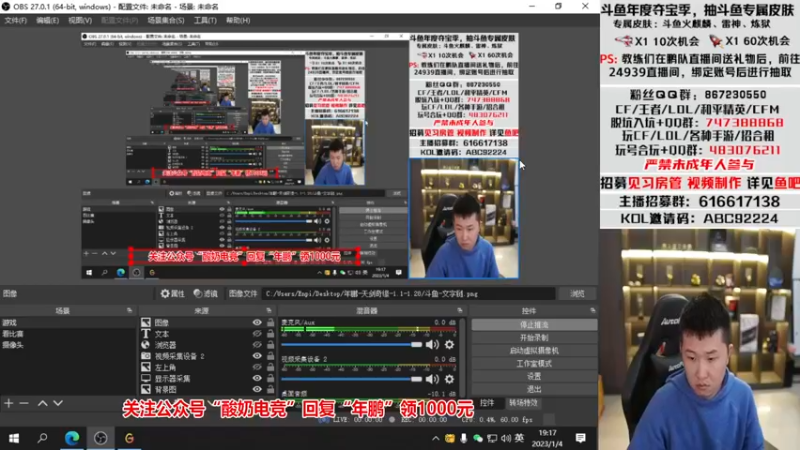Open the 属性 properties gear in source toolbar
800x450 pixels.
point(172,294)
